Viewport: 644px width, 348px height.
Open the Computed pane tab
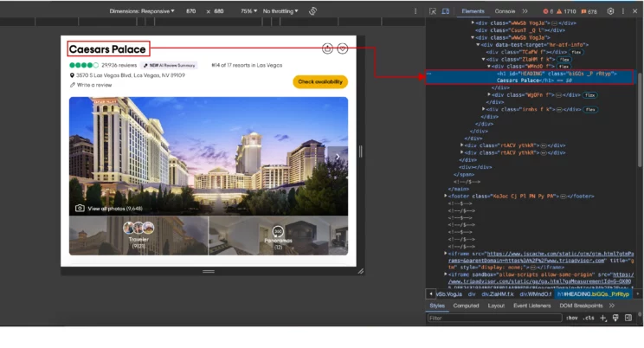pyautogui.click(x=466, y=306)
